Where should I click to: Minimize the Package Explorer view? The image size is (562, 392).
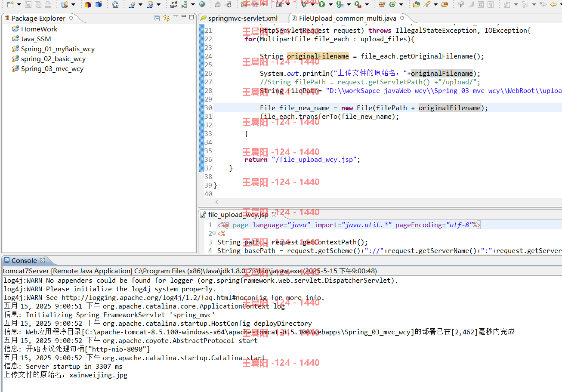[x=183, y=17]
